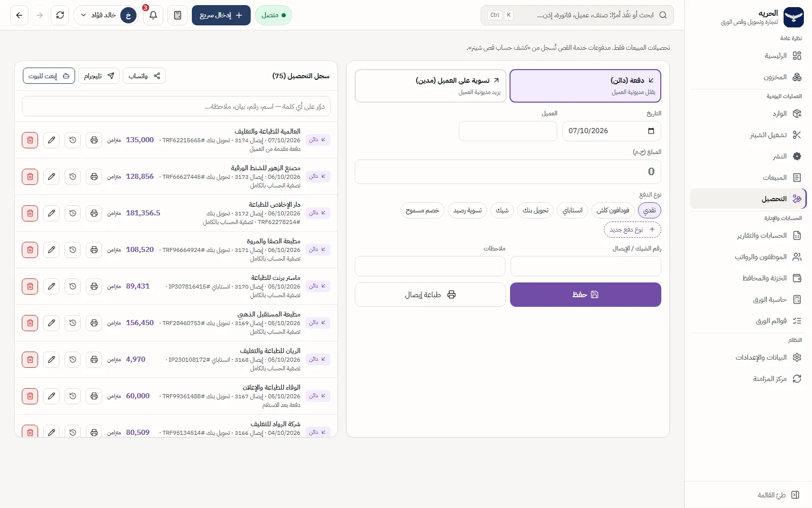Open الخزنة والمحافظ in the sidebar
812x508 pixels.
[x=748, y=278]
